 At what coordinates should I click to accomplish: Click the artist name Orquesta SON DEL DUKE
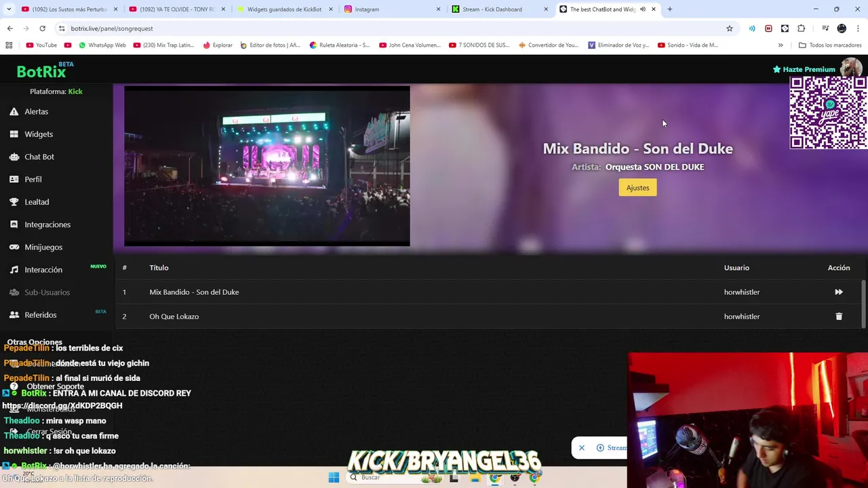tap(654, 167)
